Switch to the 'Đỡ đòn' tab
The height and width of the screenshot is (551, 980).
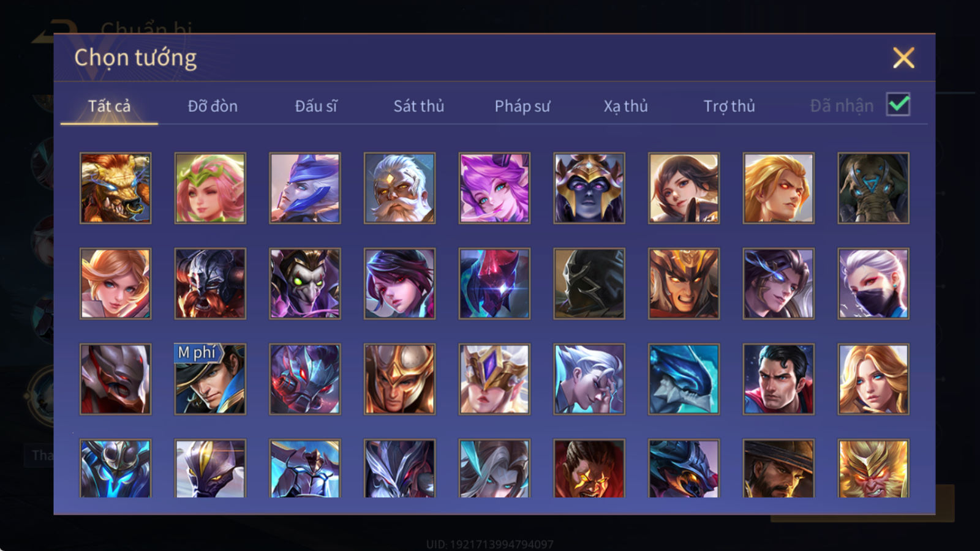point(213,106)
